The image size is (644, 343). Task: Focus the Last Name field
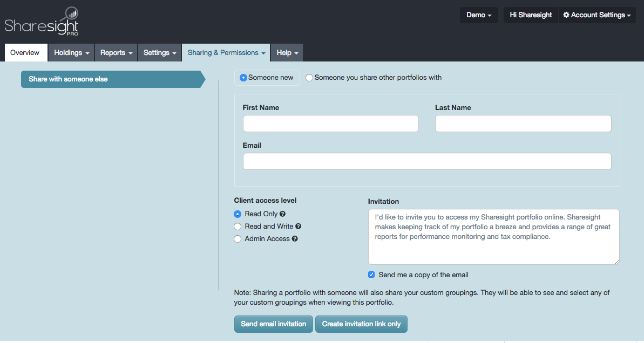click(x=523, y=124)
